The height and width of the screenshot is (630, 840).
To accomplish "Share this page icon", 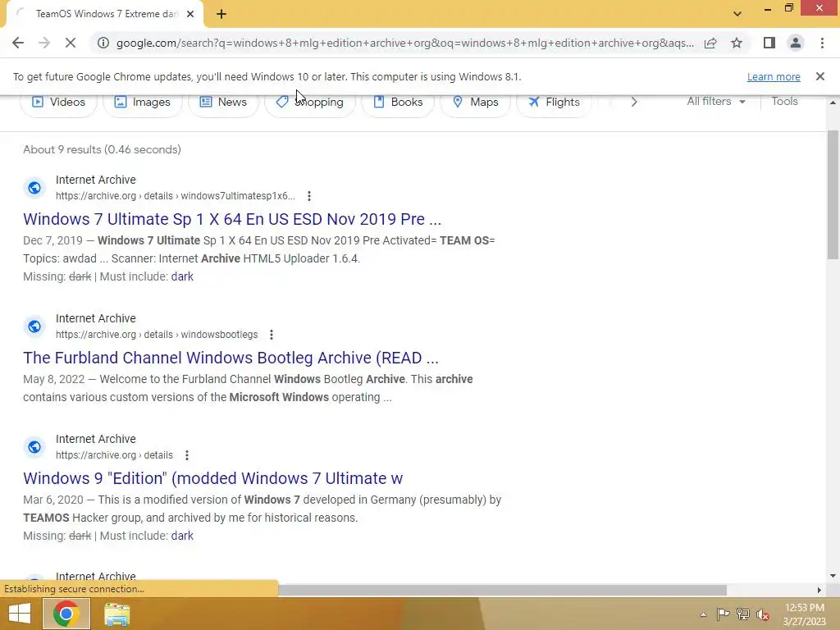I will [710, 43].
